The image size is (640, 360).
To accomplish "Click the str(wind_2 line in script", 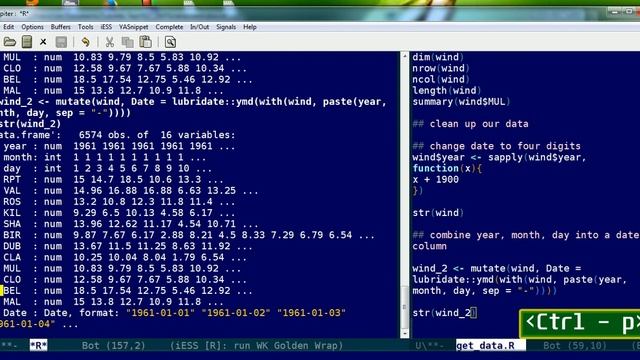I will (x=444, y=313).
